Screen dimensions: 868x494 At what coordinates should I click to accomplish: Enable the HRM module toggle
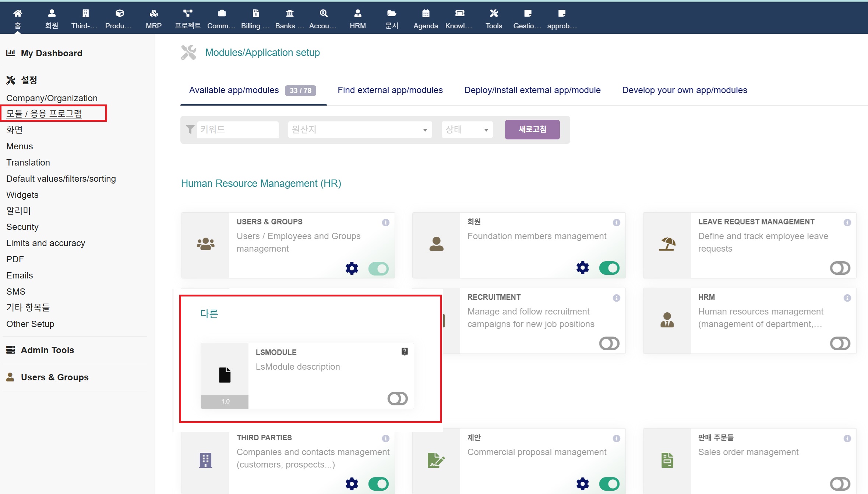pos(840,344)
